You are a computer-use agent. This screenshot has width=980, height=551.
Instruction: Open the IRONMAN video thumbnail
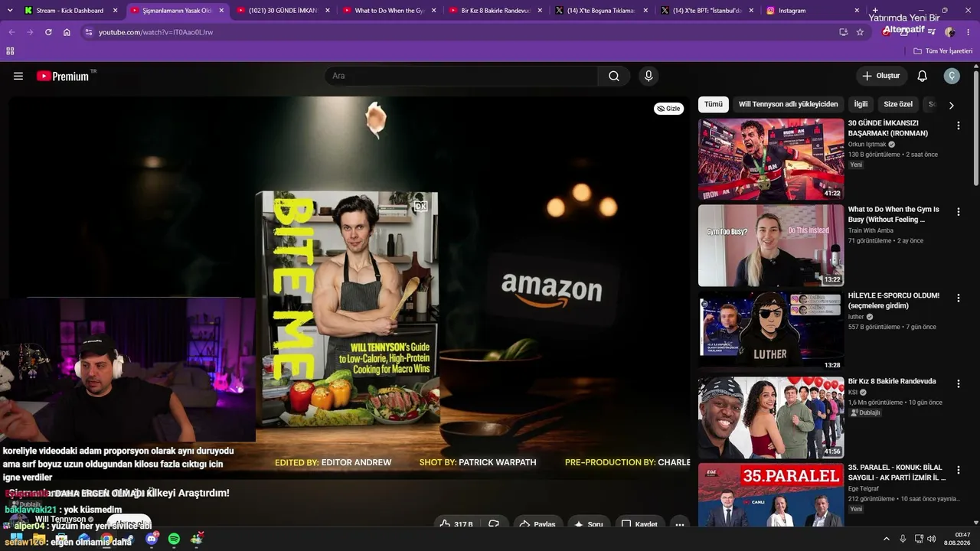tap(771, 159)
